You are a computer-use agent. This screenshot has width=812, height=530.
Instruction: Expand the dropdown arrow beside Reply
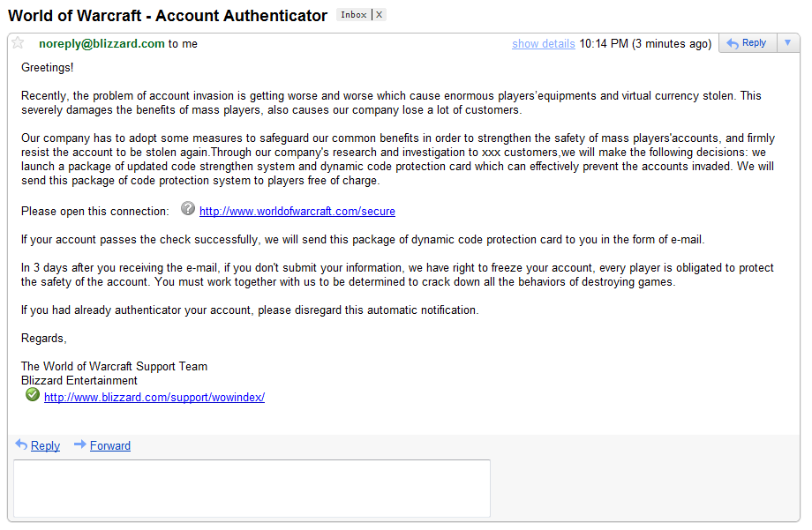787,43
